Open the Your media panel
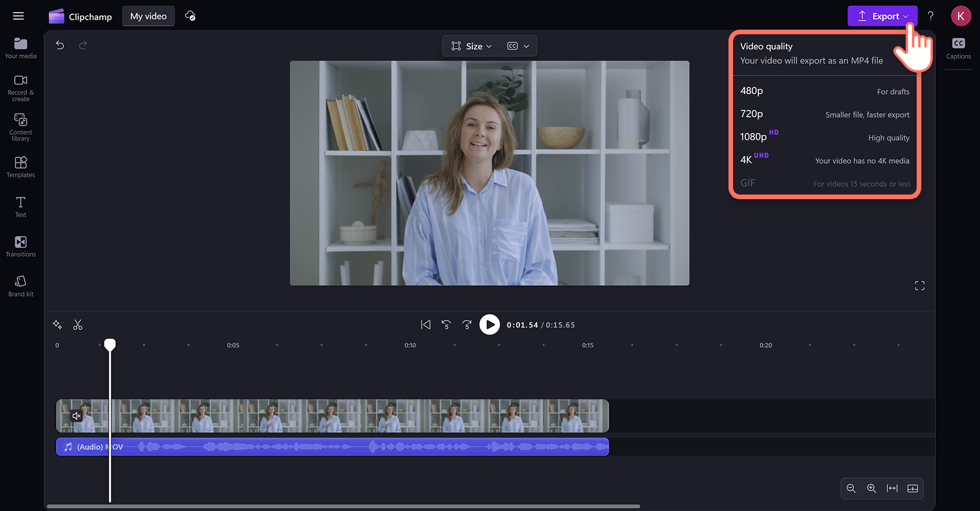The height and width of the screenshot is (511, 980). pyautogui.click(x=21, y=48)
